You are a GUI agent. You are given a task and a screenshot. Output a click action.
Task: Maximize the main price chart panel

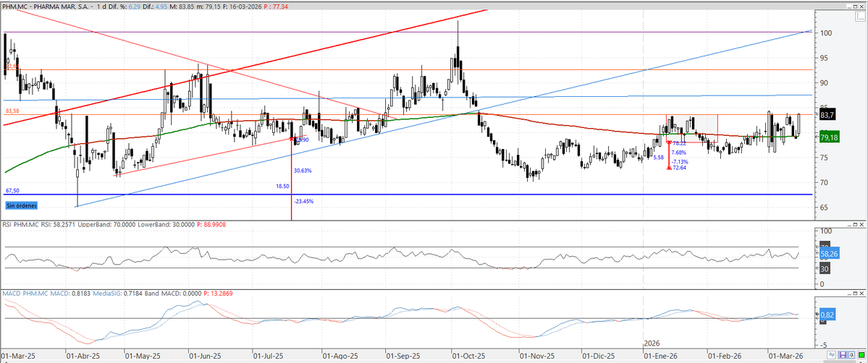[x=855, y=7]
